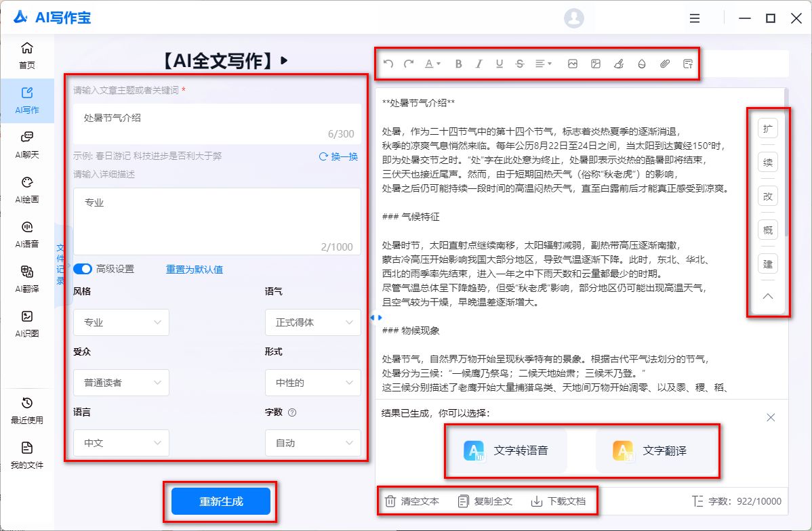The width and height of the screenshot is (812, 531).
Task: Open the AI翻译 sidebar section
Action: [27, 279]
